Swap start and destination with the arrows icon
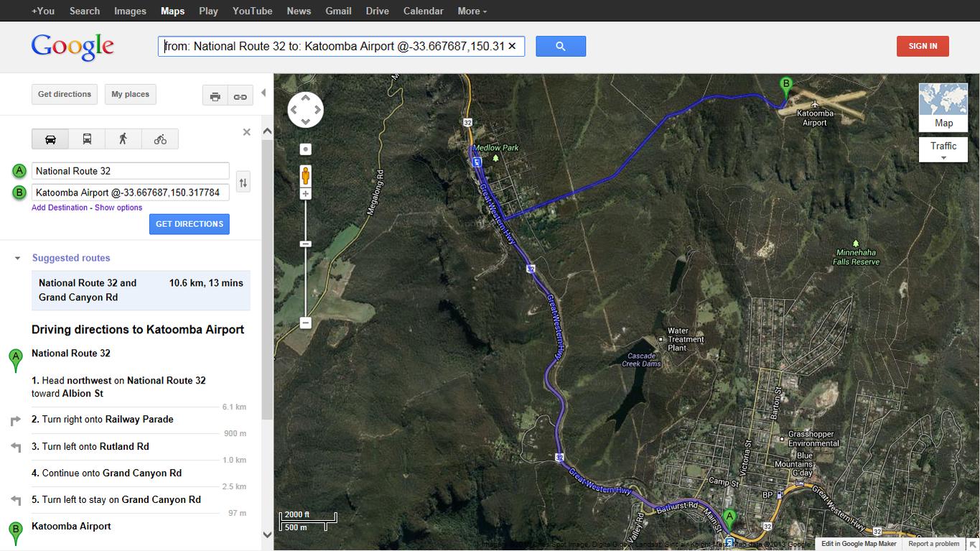Image resolution: width=980 pixels, height=551 pixels. [x=243, y=182]
